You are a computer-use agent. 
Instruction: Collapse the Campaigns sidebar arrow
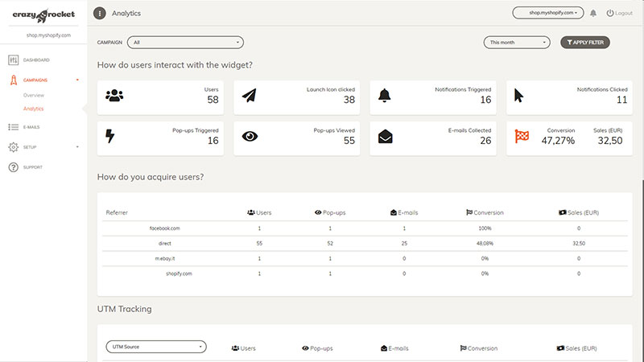point(76,80)
